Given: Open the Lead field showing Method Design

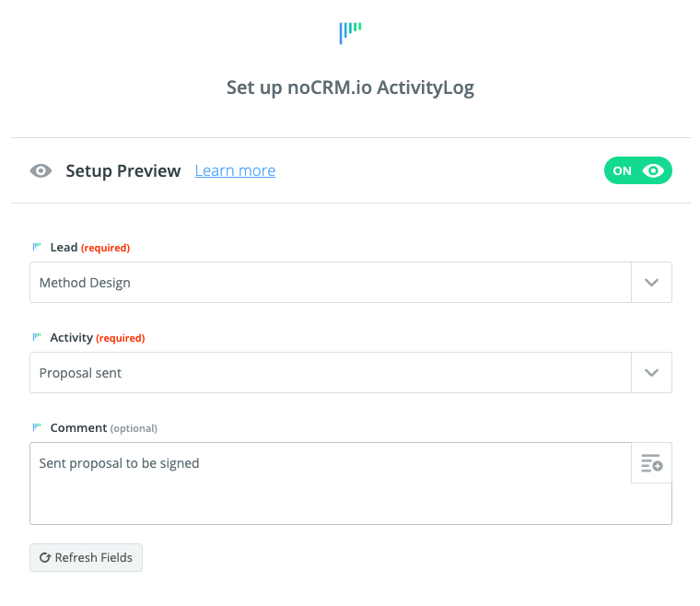Looking at the screenshot, I should pos(330,283).
